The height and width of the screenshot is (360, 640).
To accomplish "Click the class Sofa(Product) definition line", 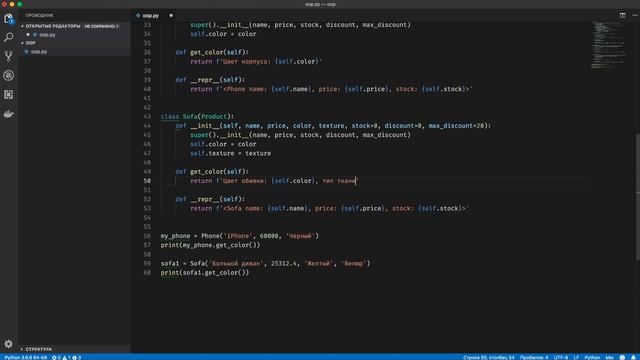I will coord(197,117).
